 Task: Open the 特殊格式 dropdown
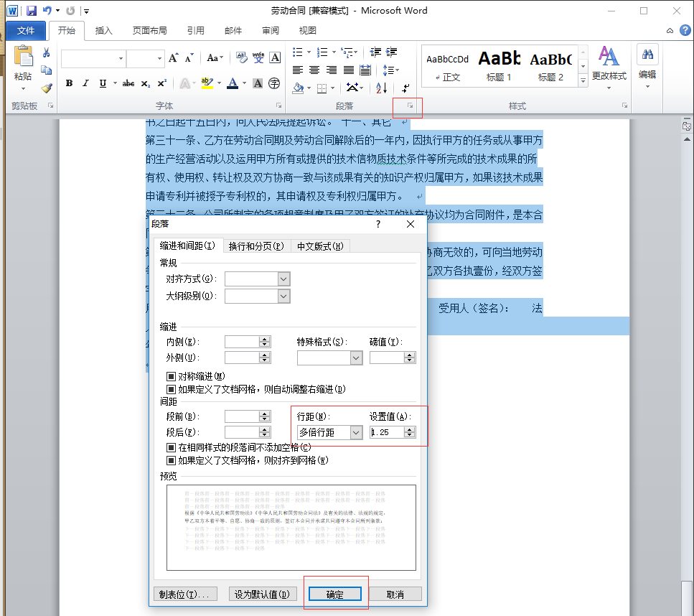356,358
